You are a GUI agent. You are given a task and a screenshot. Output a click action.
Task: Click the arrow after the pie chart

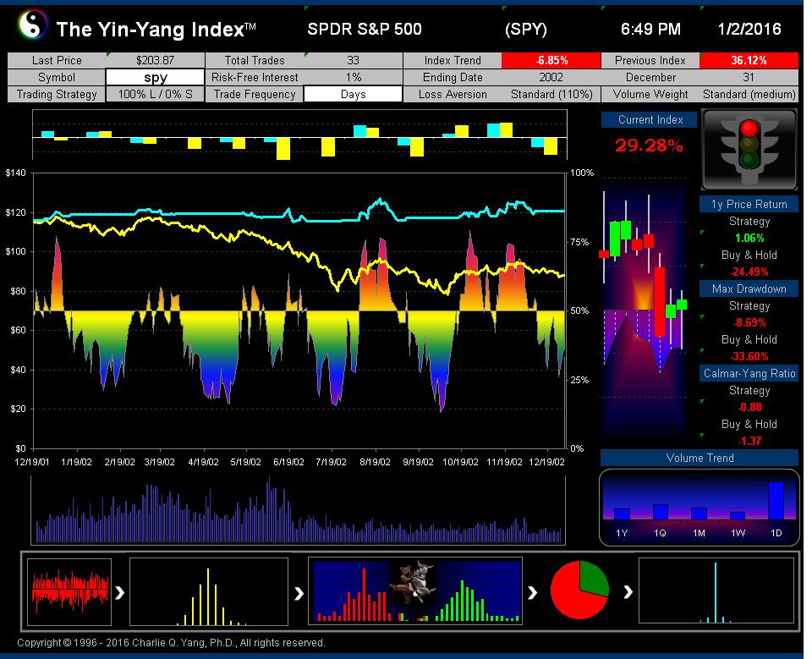click(628, 591)
